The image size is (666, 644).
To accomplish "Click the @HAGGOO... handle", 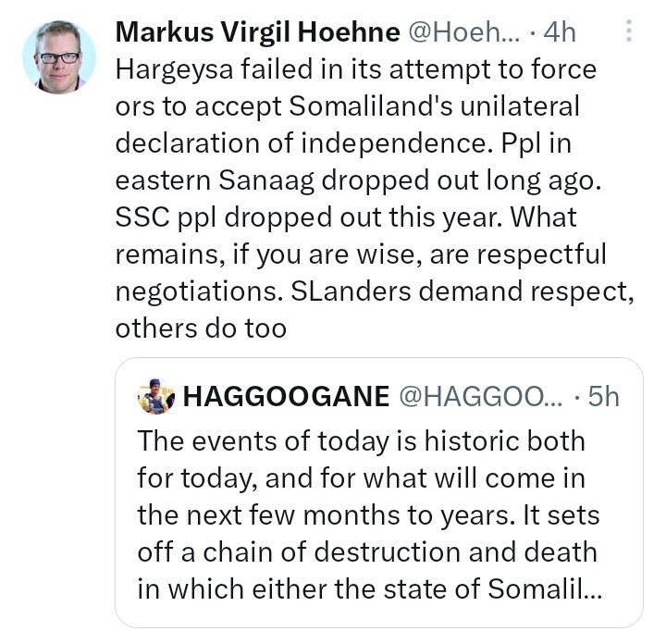I will coord(480,396).
